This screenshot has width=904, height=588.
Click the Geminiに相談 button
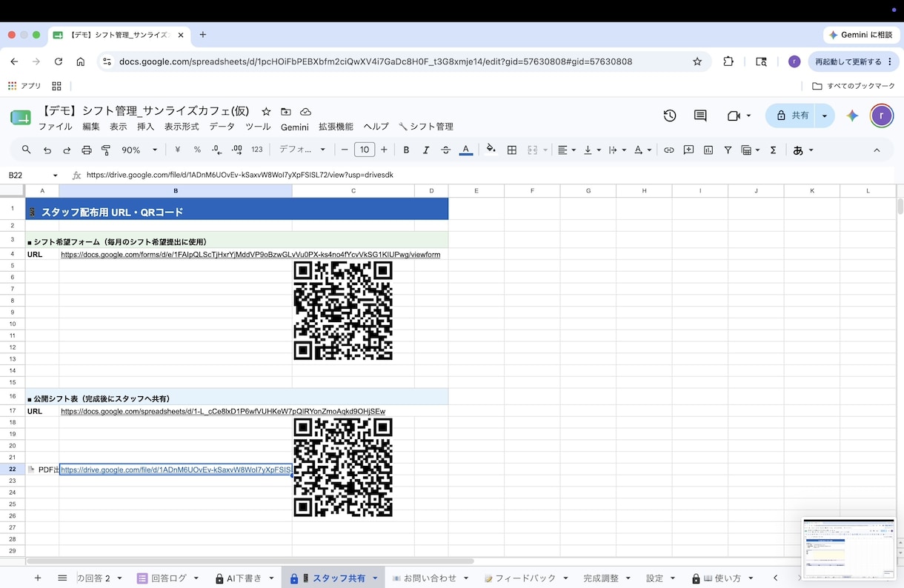[x=860, y=35]
